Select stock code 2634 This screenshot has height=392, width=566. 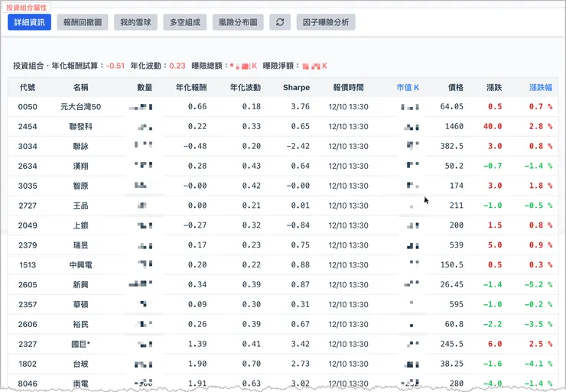[28, 167]
